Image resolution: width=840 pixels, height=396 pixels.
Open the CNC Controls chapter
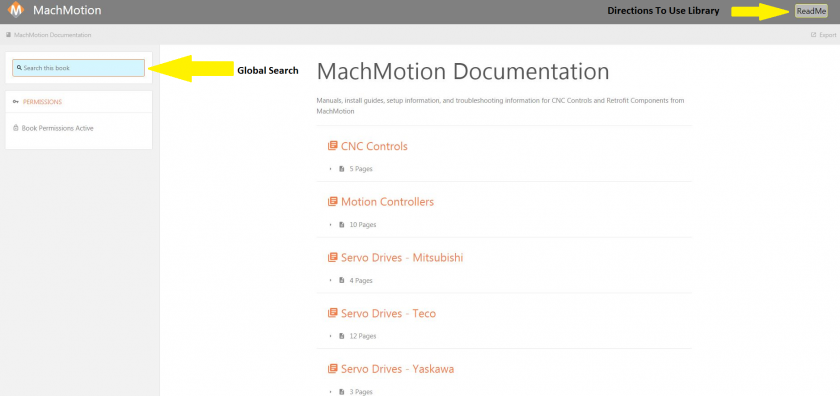(374, 146)
